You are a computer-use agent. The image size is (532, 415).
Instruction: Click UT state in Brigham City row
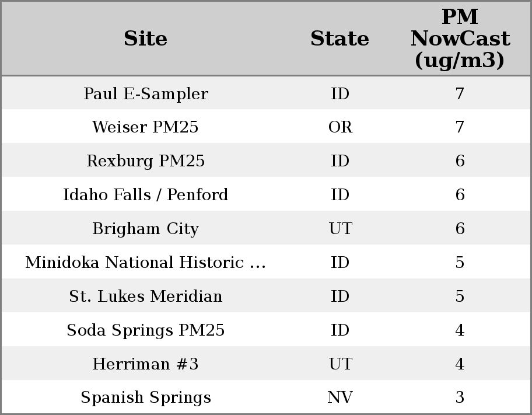tap(340, 229)
